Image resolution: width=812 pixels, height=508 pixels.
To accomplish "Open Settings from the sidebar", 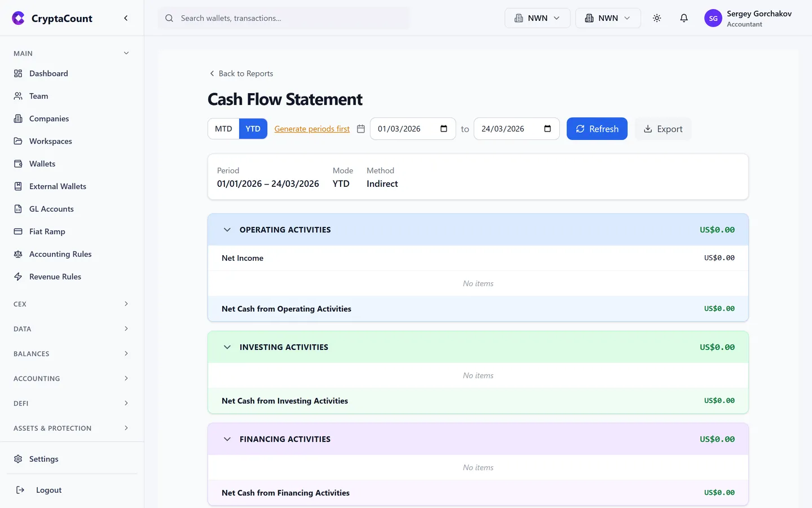I will (x=72, y=459).
